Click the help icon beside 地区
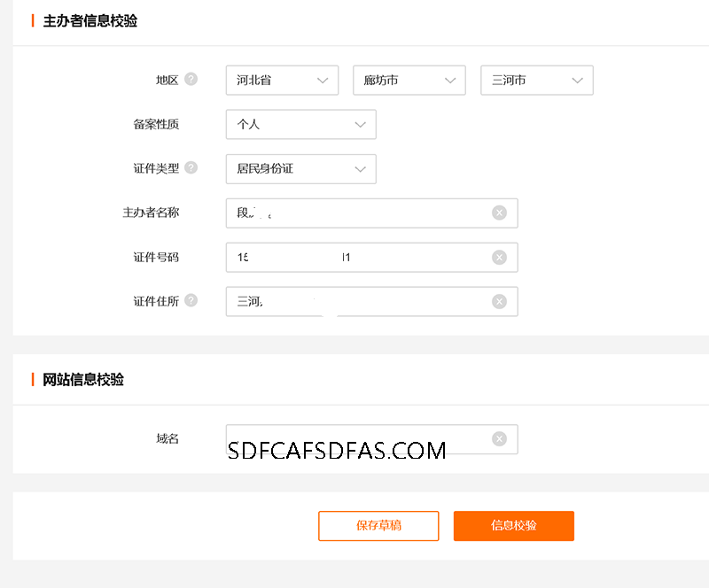This screenshot has height=588, width=709. coord(191,80)
